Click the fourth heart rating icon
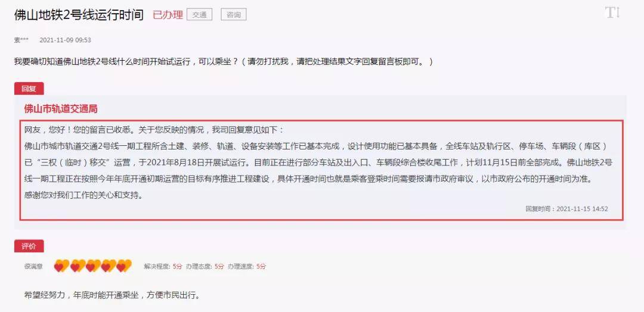Viewport: 644px width, 312px height. [109, 266]
